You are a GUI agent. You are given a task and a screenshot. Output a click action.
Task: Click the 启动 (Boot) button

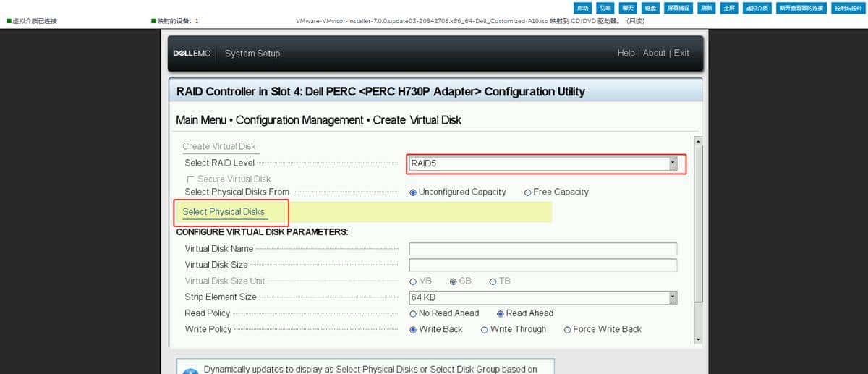pos(582,8)
